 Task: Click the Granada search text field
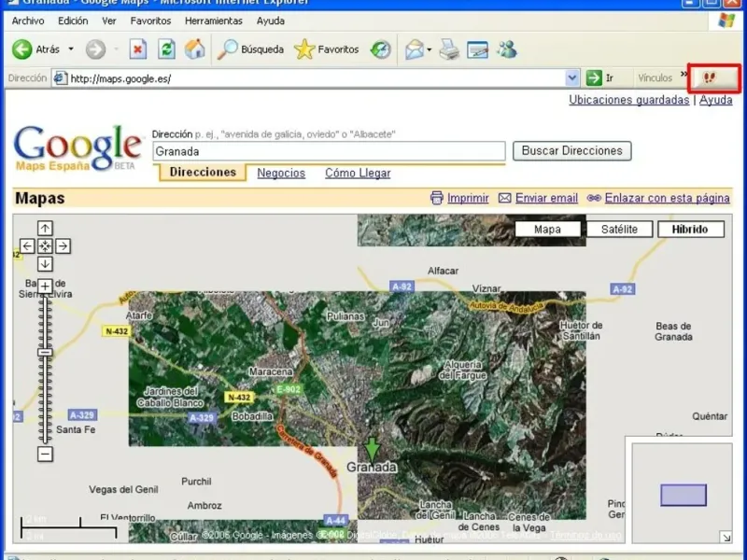click(329, 151)
